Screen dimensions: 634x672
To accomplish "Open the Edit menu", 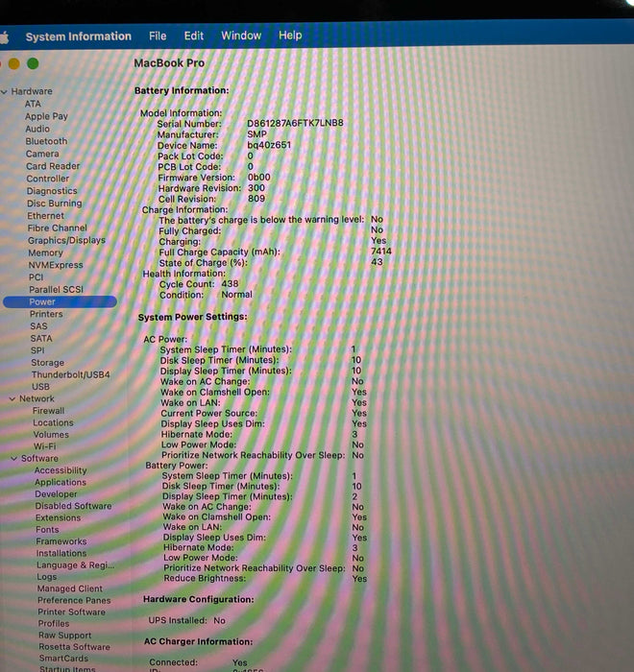I will pyautogui.click(x=194, y=36).
